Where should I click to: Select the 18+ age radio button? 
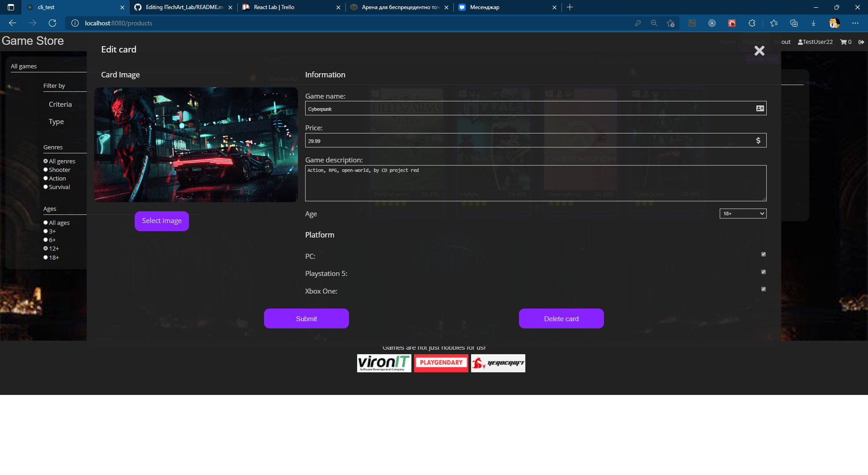pos(46,257)
